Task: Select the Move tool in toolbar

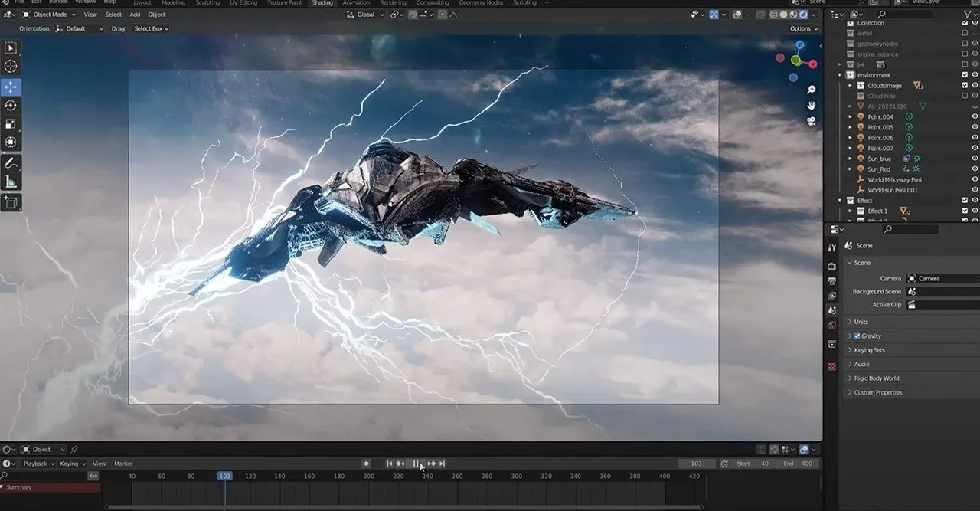Action: [x=11, y=87]
